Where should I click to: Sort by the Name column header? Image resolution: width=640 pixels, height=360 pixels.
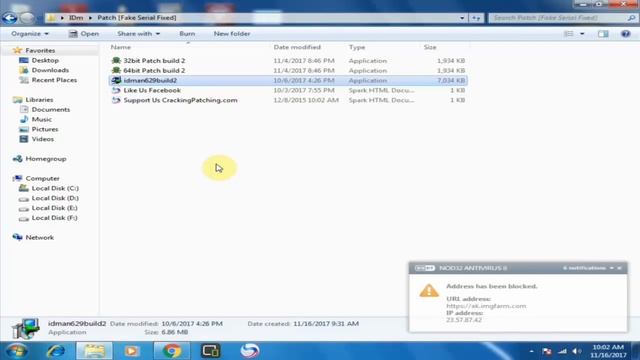point(121,47)
